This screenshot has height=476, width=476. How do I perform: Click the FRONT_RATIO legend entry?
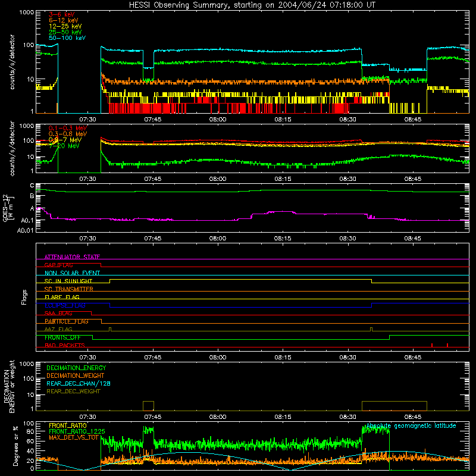68,425
